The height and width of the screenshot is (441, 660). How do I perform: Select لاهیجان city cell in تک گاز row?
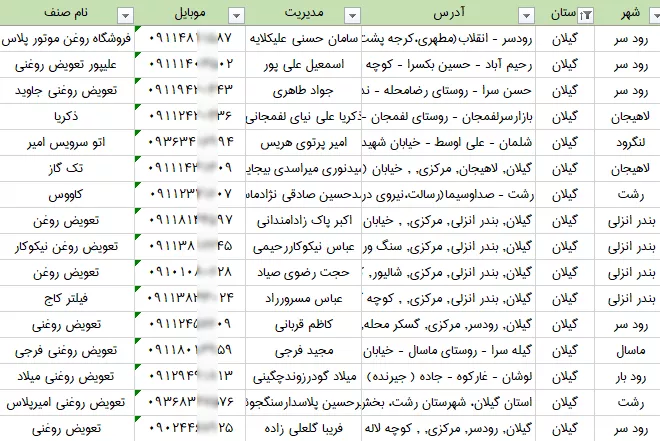(x=628, y=169)
